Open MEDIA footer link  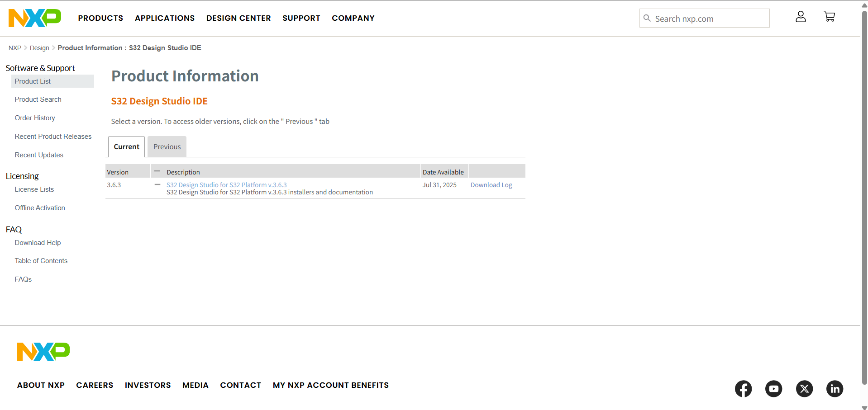coord(196,385)
